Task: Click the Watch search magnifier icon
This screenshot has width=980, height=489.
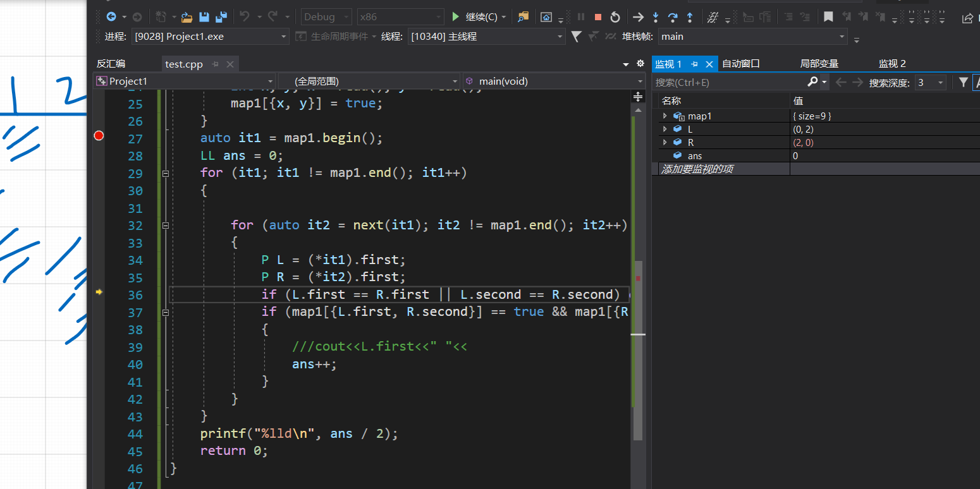Action: point(812,82)
